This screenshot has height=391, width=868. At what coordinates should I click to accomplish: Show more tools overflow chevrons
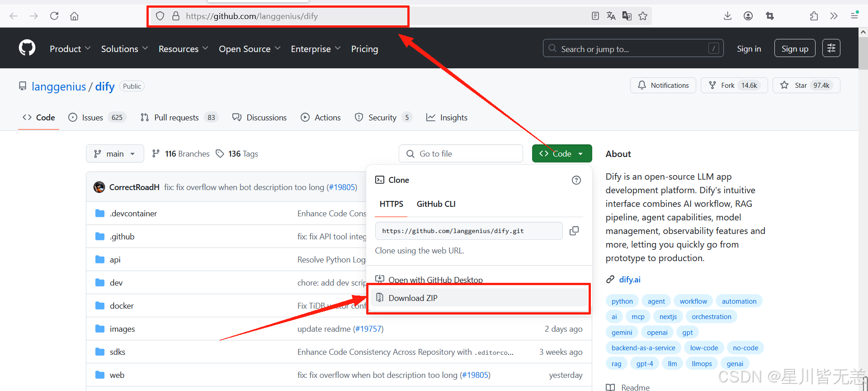point(834,16)
